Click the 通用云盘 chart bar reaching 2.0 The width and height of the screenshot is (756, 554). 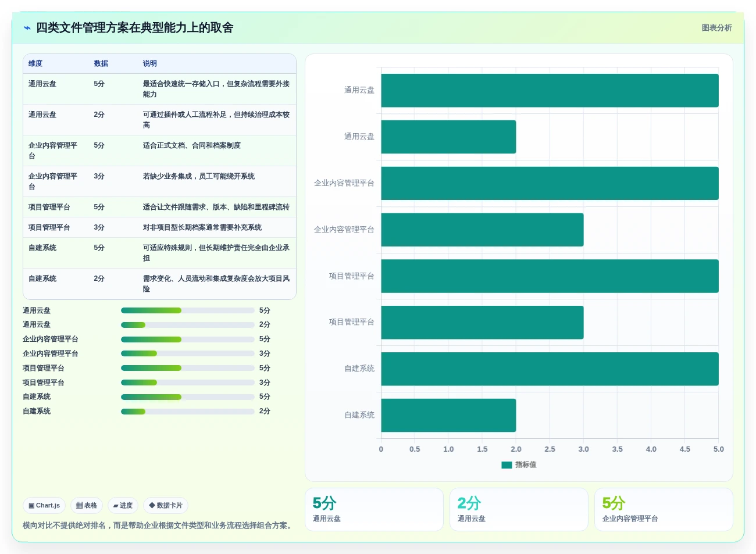(448, 137)
